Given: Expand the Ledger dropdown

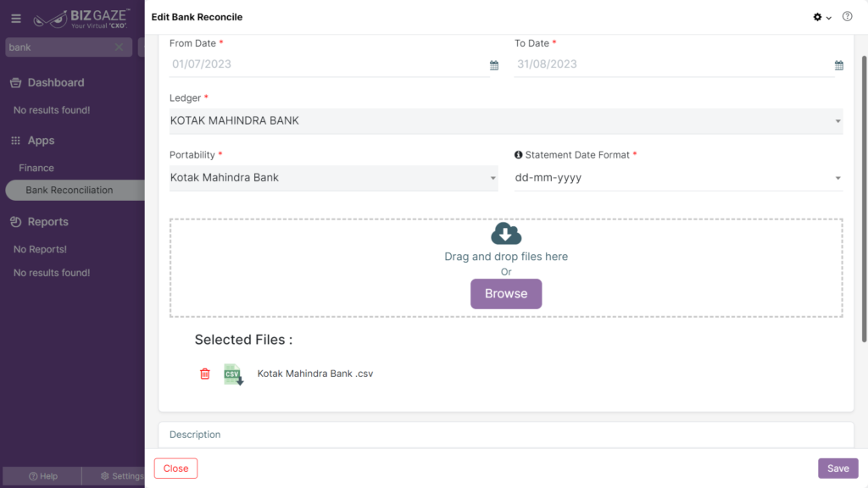Looking at the screenshot, I should (506, 121).
